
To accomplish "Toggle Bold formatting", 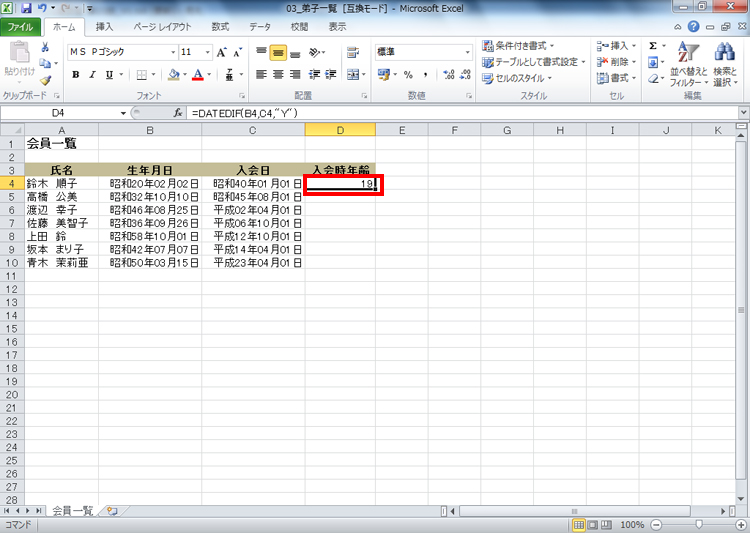I will (76, 75).
